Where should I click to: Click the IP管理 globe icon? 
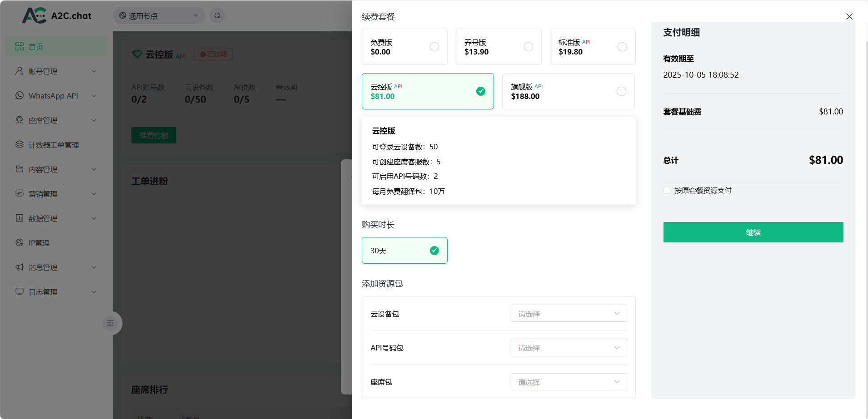point(20,242)
